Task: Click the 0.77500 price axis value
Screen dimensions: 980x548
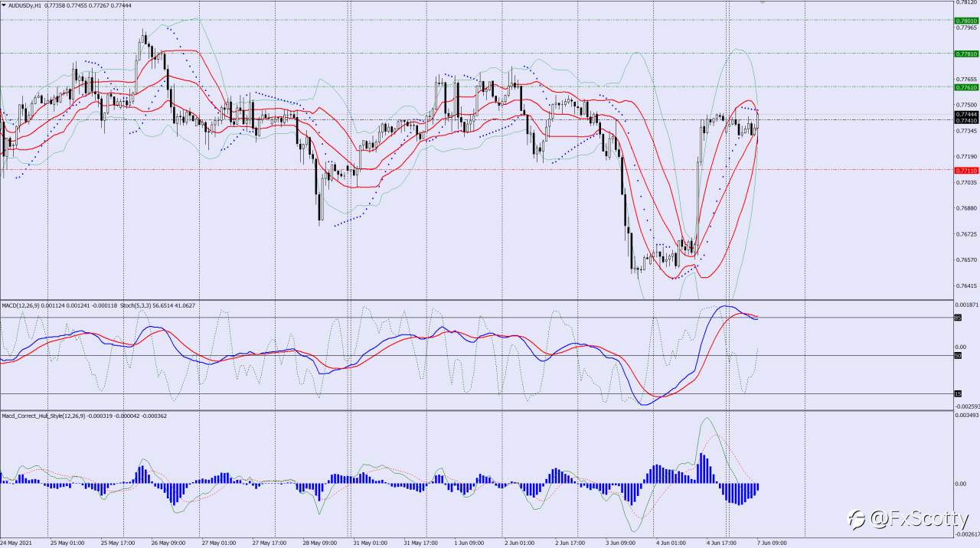Action: [x=967, y=105]
